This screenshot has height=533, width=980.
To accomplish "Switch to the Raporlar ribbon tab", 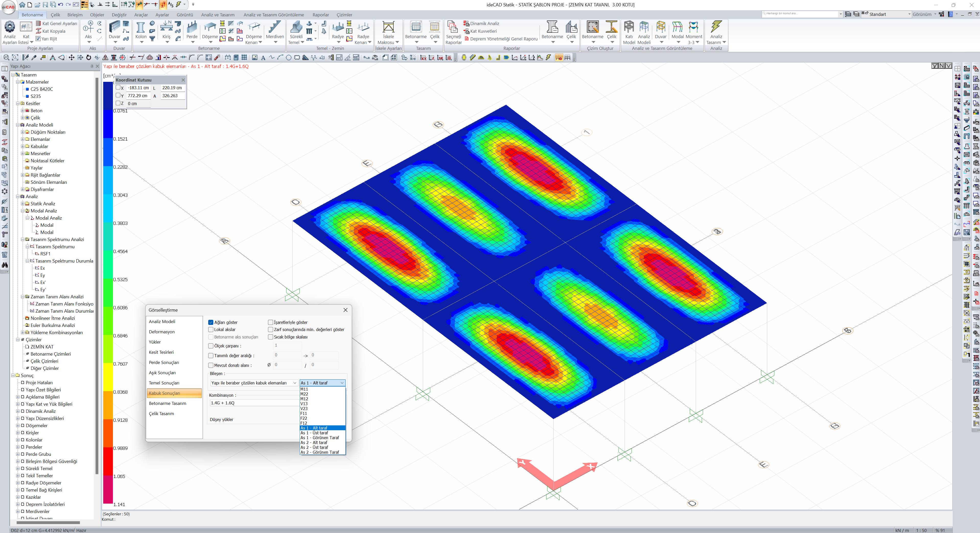I will click(x=320, y=15).
